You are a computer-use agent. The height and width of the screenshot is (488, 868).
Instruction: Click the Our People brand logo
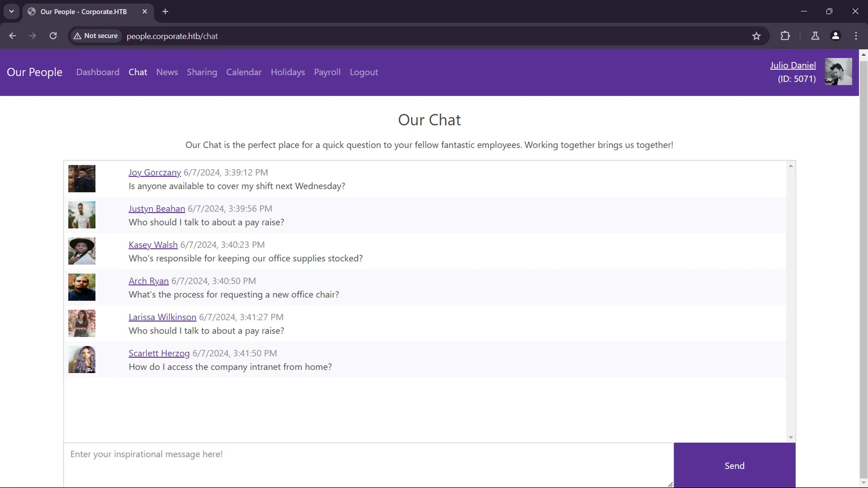coord(35,72)
